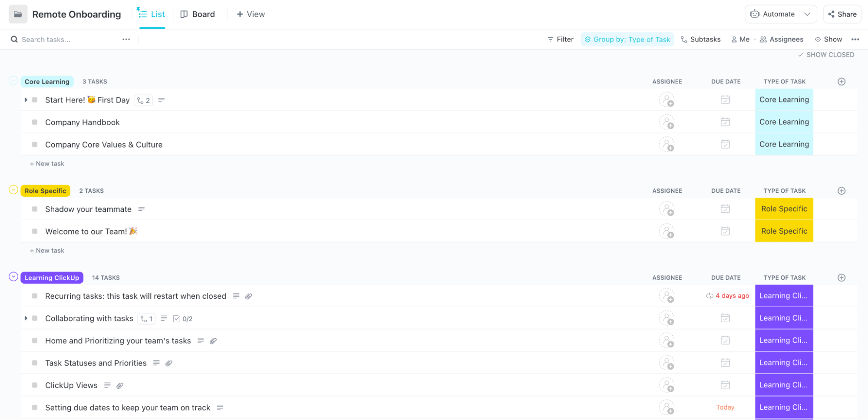
Task: Click the Remote Onboarding folder icon
Action: (x=18, y=14)
